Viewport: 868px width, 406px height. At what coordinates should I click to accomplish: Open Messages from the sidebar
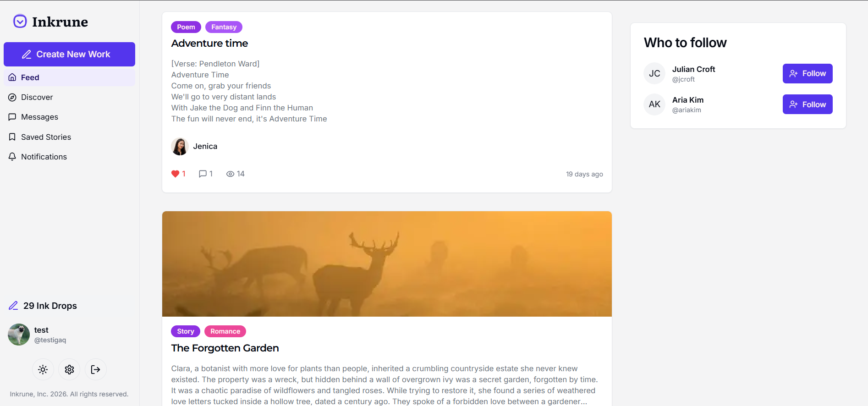69,117
